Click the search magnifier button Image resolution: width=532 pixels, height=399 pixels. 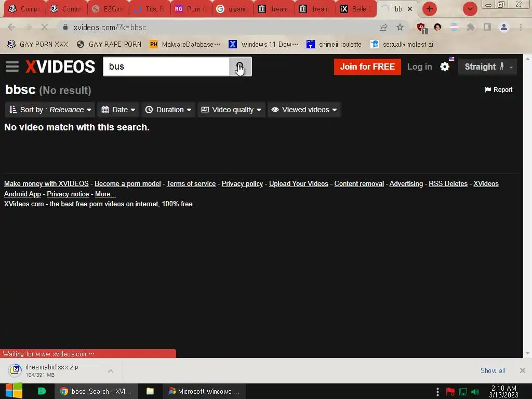tap(240, 66)
